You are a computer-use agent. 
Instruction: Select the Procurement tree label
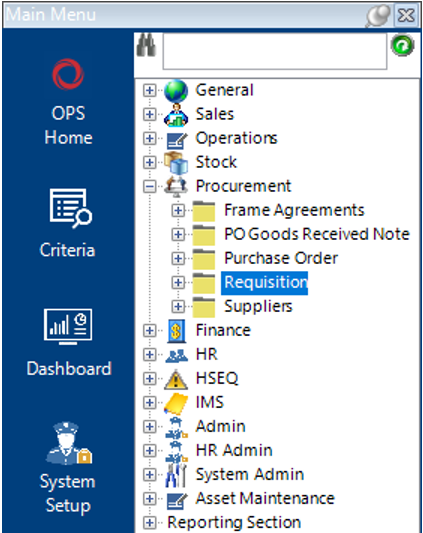click(x=243, y=186)
